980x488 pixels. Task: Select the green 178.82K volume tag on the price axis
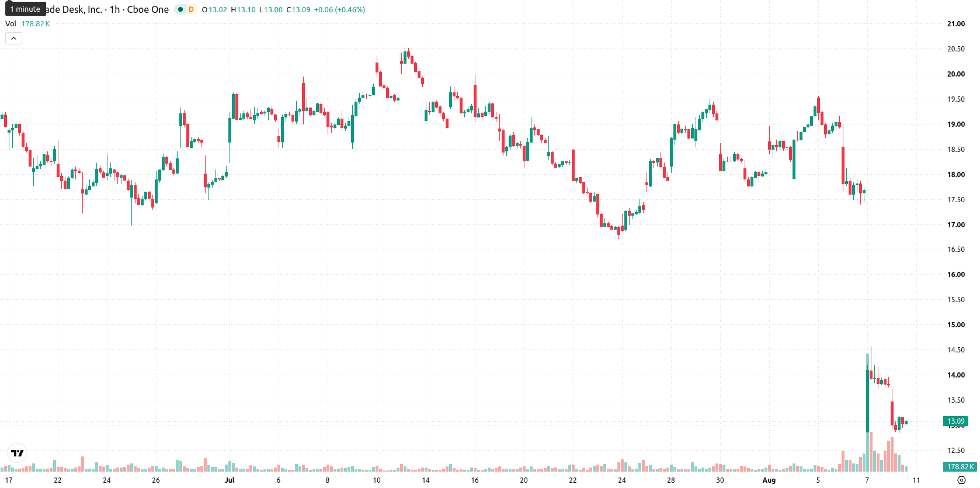point(960,467)
